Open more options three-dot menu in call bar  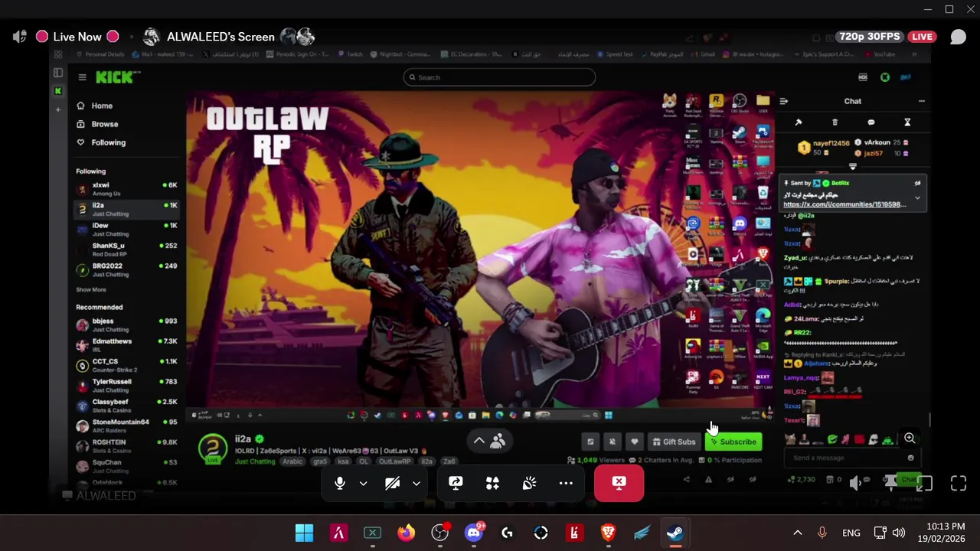pyautogui.click(x=566, y=484)
